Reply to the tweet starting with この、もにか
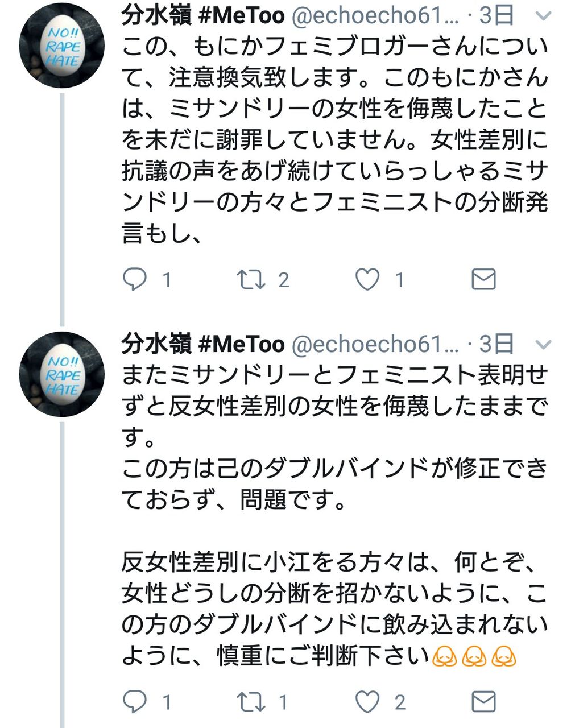 point(135,279)
